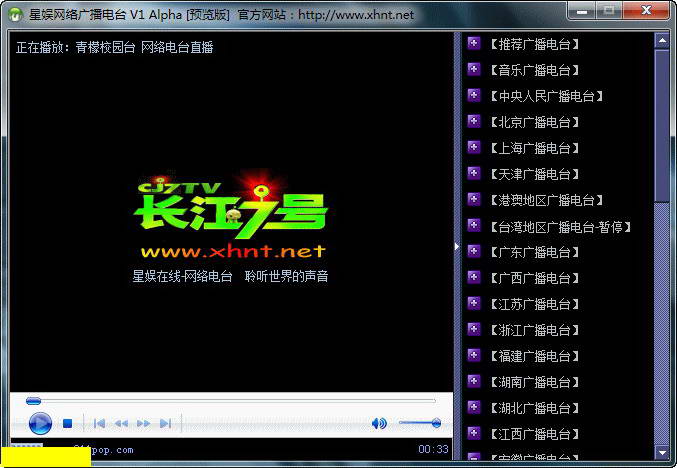Click the 长江7号 logo in video area
Image resolution: width=677 pixels, height=468 pixels.
pyautogui.click(x=231, y=207)
